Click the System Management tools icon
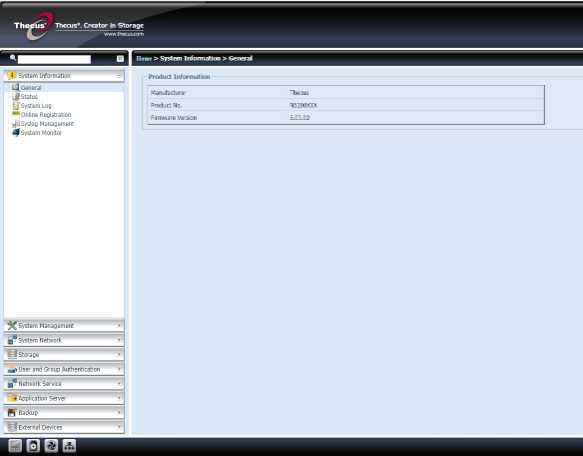The width and height of the screenshot is (583, 456). (x=12, y=325)
